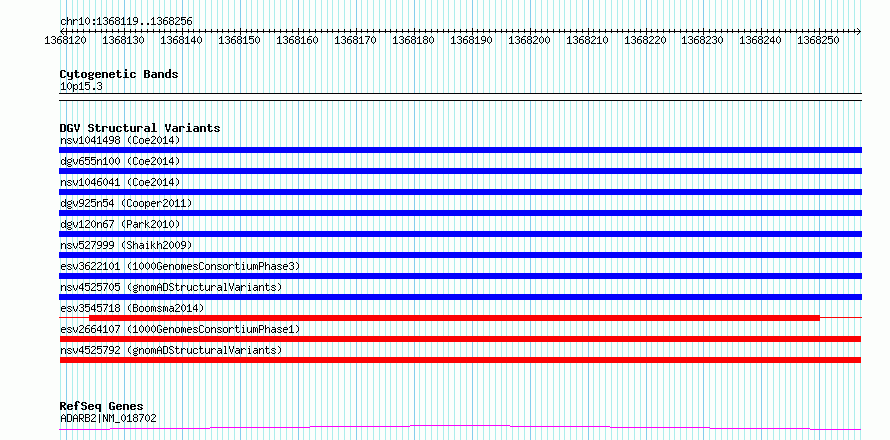The width and height of the screenshot is (890, 440).
Task: Click ruler tick label 1368120
Action: pos(66,41)
